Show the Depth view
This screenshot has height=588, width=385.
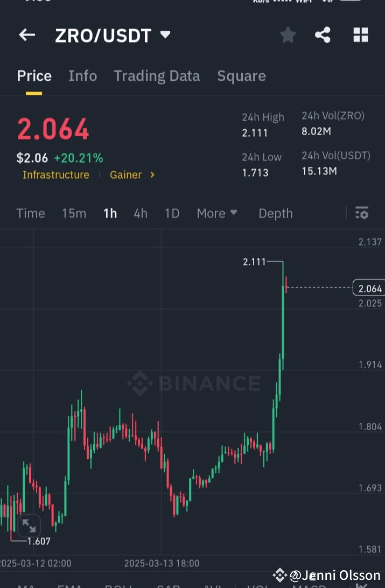click(x=275, y=213)
